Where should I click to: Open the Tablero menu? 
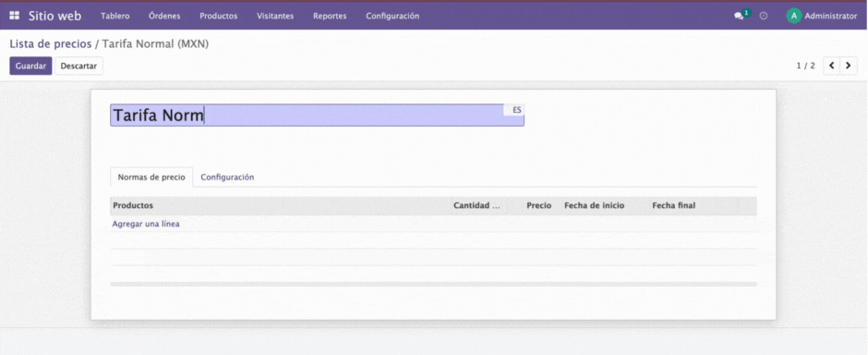tap(115, 16)
